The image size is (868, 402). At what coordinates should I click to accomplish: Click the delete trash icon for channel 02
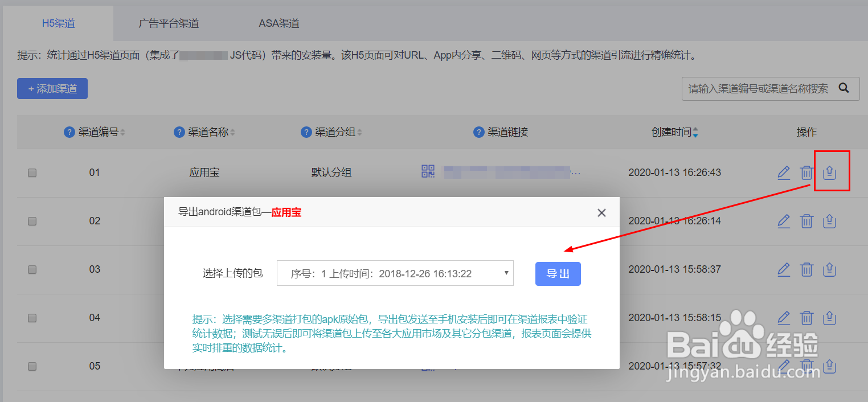[x=806, y=221]
